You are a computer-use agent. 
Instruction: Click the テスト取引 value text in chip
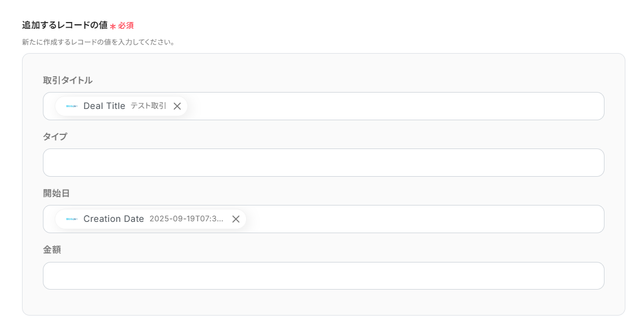[x=148, y=106]
